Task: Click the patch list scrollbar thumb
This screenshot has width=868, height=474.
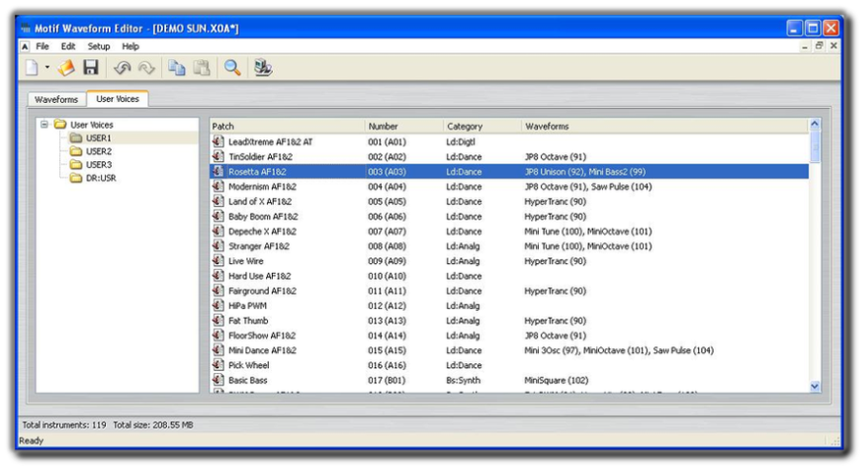Action: click(815, 146)
